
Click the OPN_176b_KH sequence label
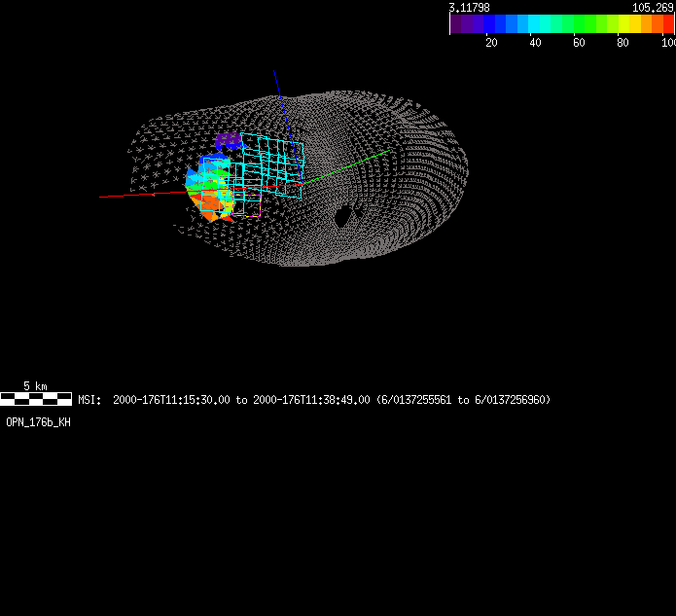38,422
